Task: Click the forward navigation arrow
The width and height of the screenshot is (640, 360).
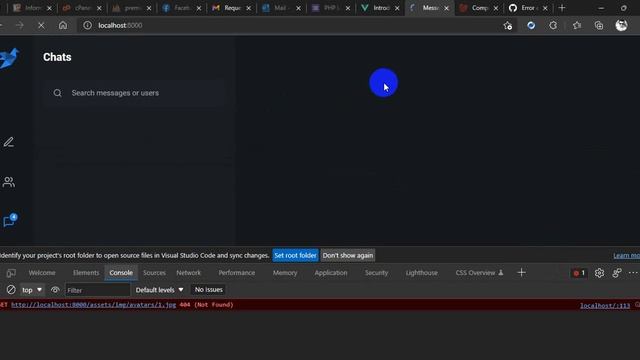Action: point(20,25)
